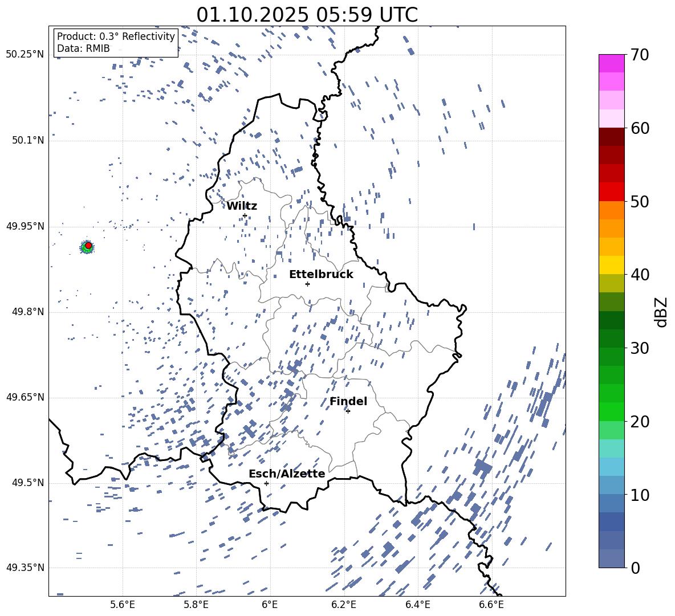
Task: Click the blue 10 dBZ color band
Action: point(611,503)
